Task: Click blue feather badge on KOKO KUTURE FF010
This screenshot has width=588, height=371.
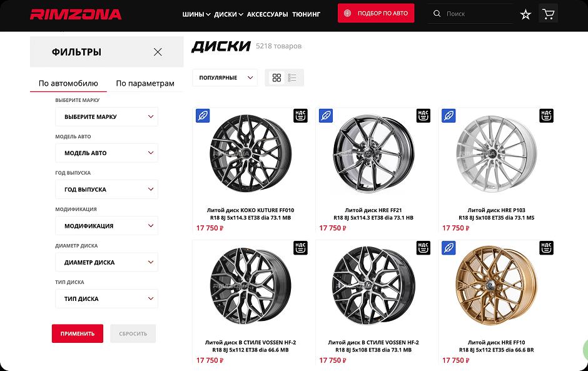Action: tap(203, 116)
